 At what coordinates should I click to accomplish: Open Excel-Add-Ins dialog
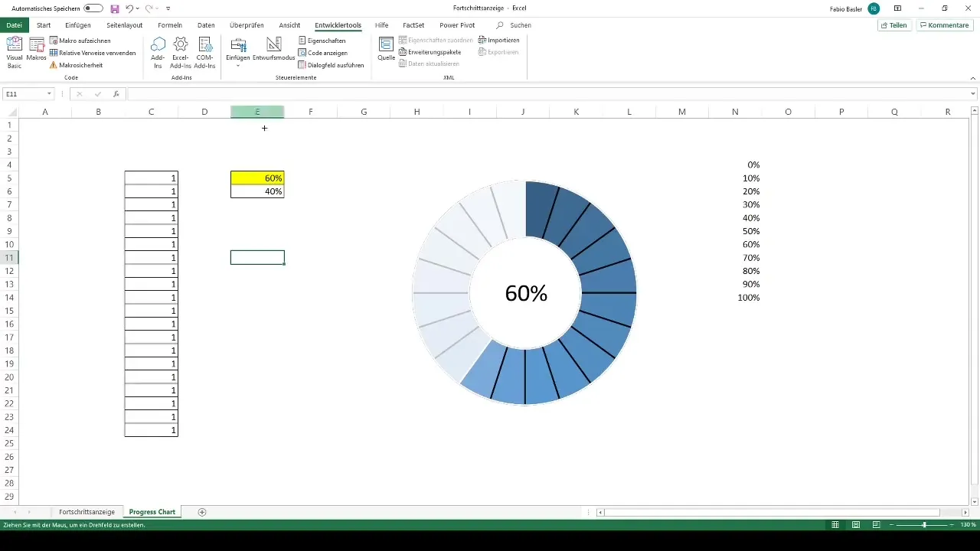[181, 51]
